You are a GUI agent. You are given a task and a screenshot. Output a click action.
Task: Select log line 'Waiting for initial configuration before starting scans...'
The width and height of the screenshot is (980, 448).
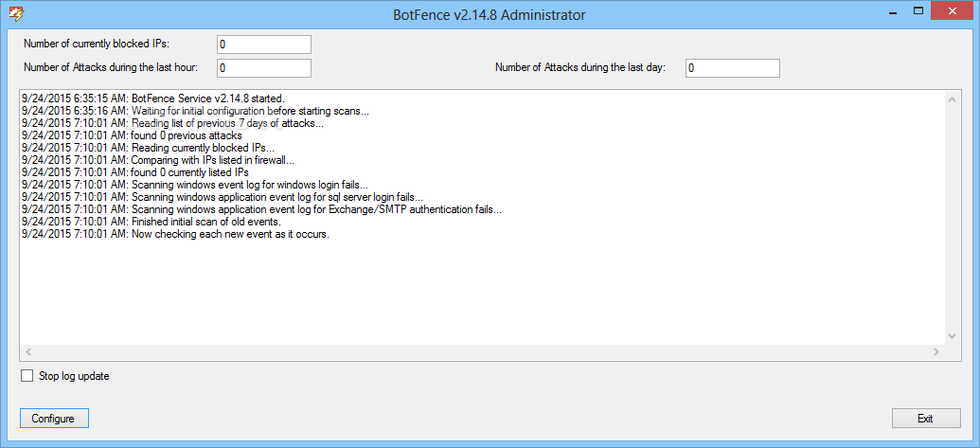(195, 111)
